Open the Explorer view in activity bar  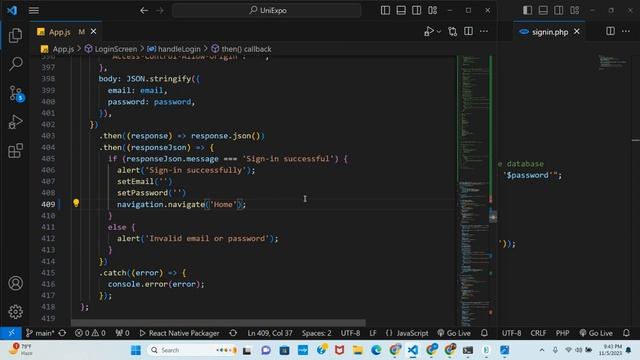[x=16, y=36]
